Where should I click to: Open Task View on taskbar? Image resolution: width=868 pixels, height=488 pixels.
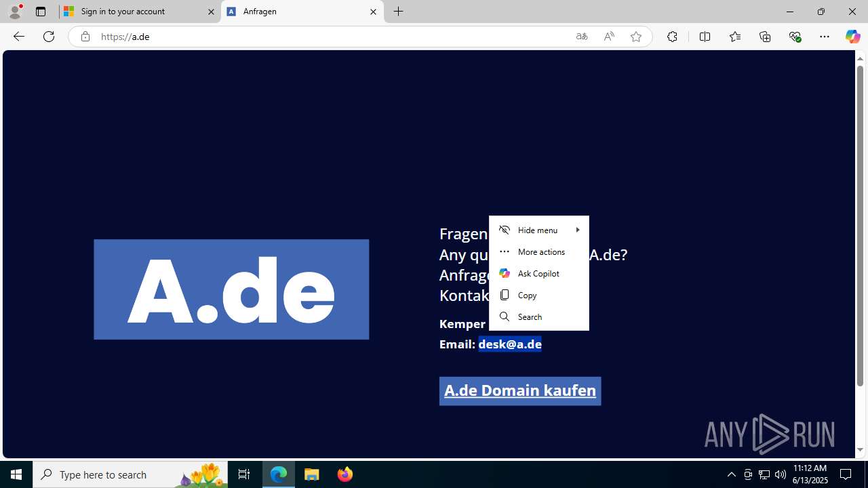coord(244,474)
